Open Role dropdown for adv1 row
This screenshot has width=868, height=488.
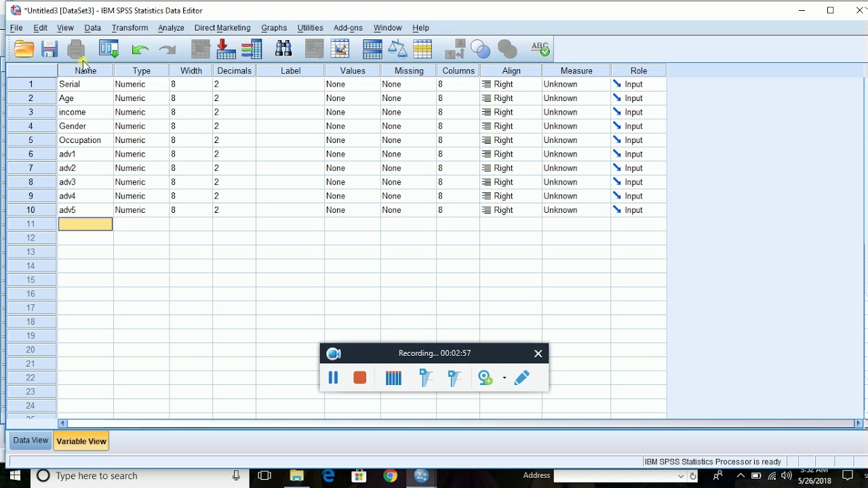638,155
